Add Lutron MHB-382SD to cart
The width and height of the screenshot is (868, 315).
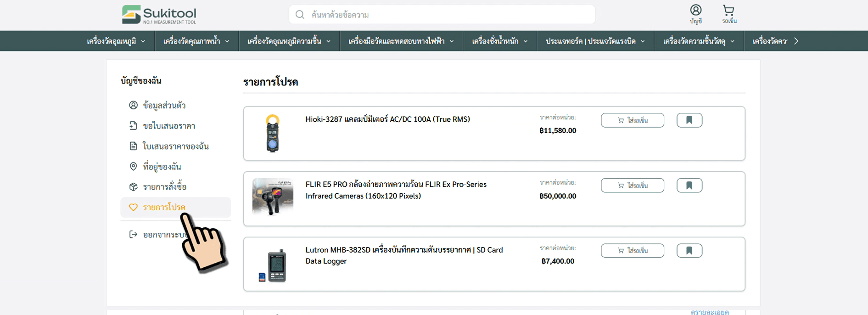633,251
